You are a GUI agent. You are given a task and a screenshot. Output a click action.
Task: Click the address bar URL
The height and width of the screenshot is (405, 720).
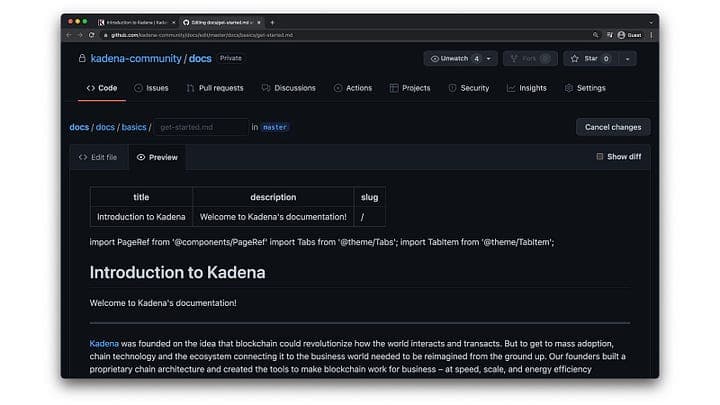[202, 35]
